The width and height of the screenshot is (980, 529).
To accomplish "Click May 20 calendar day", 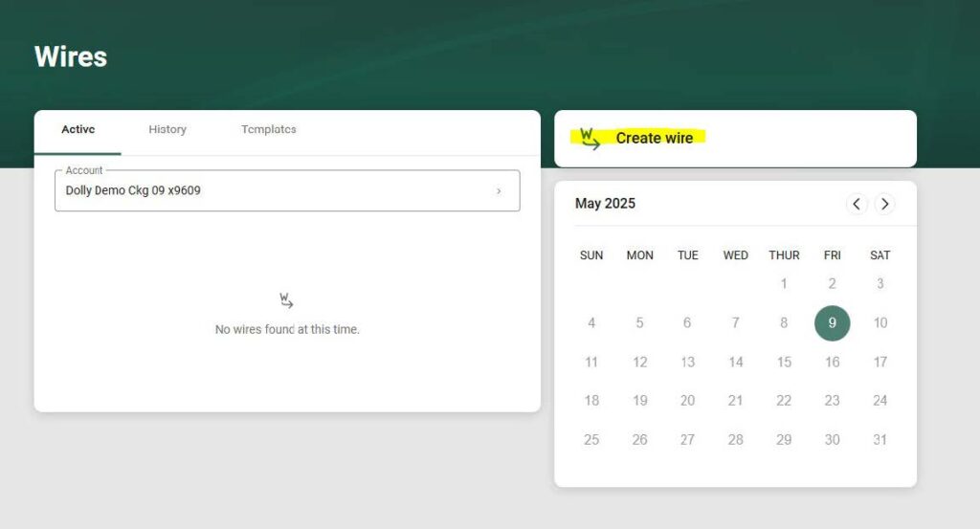I will tap(687, 401).
